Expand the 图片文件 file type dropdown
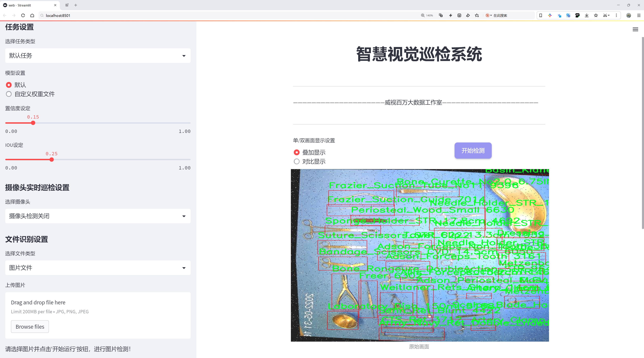Screen dimensions: 644x358 (98, 268)
